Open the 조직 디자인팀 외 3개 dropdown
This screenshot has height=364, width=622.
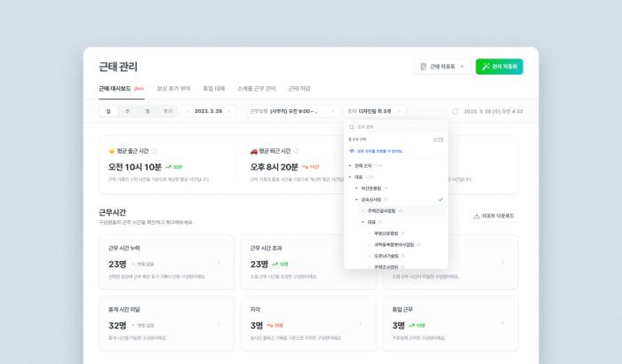coord(375,112)
